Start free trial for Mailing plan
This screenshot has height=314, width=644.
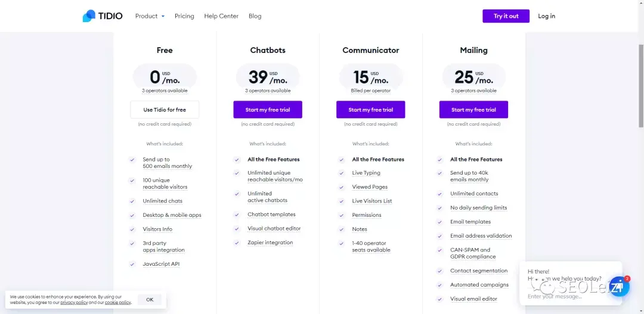click(x=473, y=110)
